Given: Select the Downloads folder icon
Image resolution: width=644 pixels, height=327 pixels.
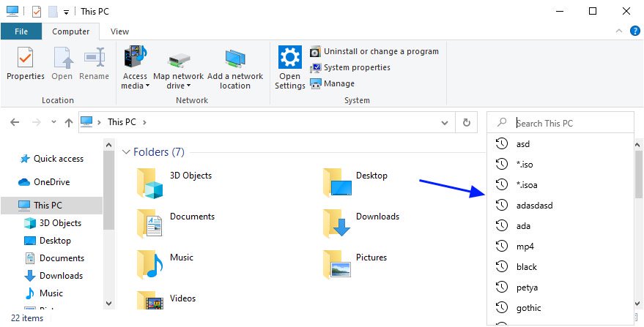Looking at the screenshot, I should tap(336, 223).
